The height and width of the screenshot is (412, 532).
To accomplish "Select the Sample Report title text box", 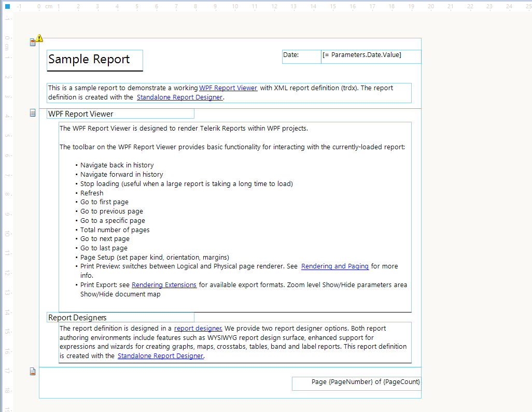I will pos(95,60).
